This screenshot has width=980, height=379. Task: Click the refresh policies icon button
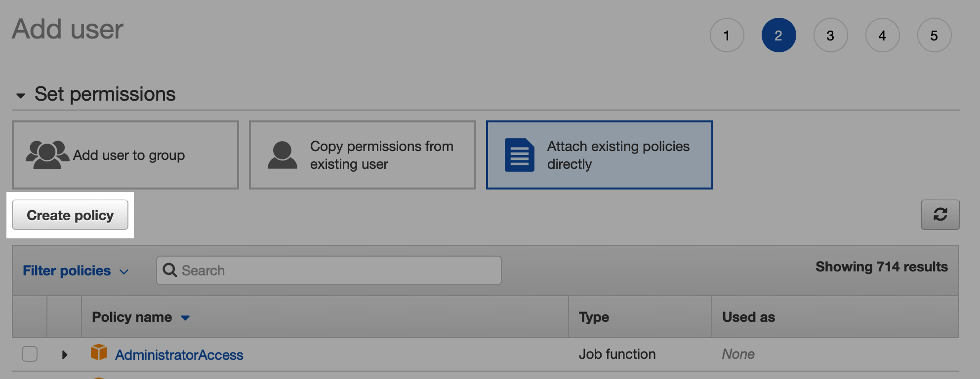(x=939, y=215)
